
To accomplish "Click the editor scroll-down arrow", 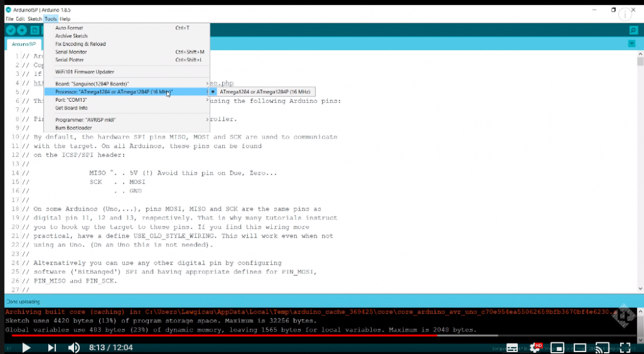I will pyautogui.click(x=640, y=289).
